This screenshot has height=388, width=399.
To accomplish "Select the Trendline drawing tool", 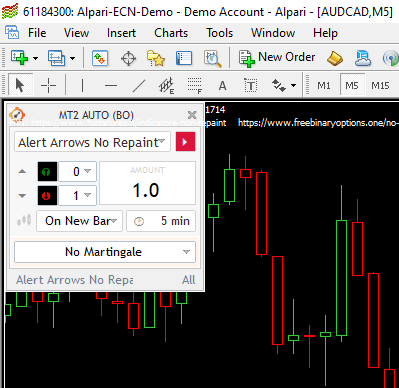I will point(139,86).
